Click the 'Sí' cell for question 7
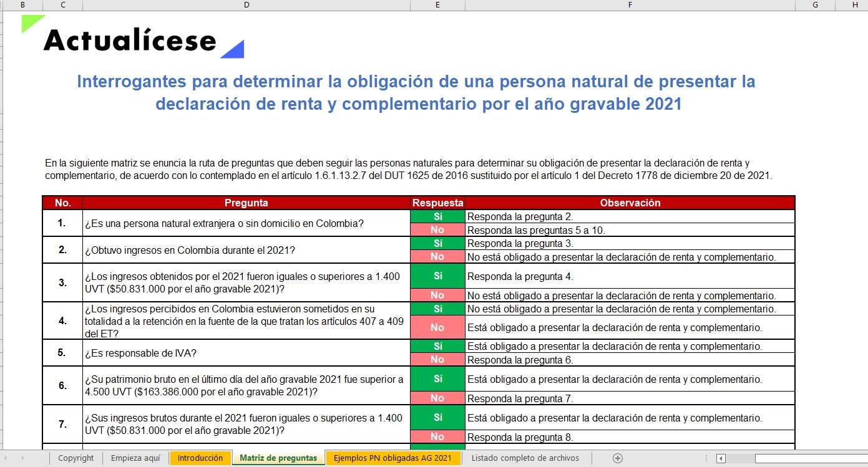The image size is (868, 467). point(437,417)
